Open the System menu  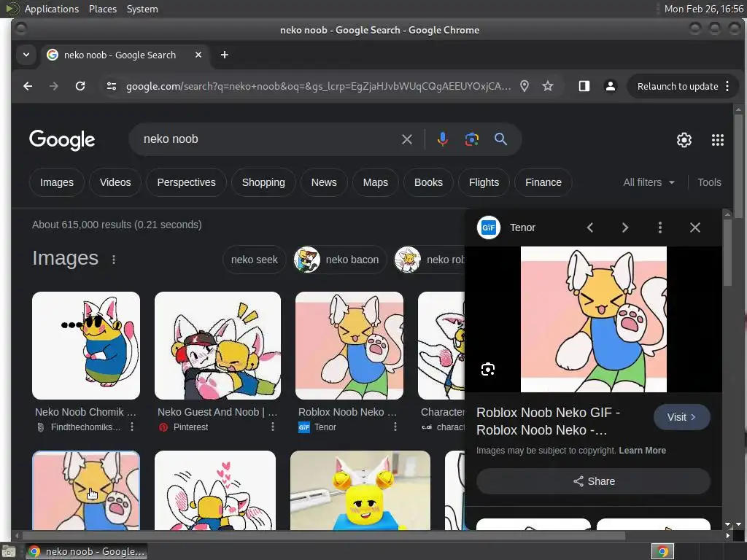coord(142,9)
